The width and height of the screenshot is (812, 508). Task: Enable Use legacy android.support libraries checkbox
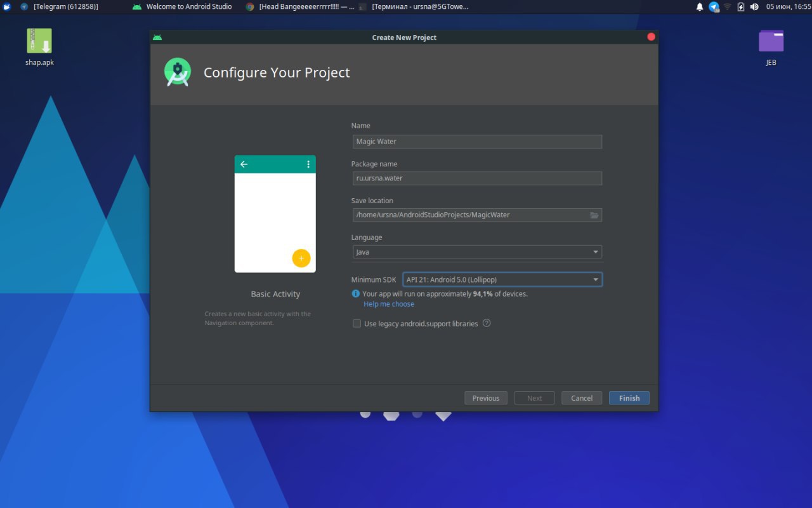pyautogui.click(x=357, y=324)
